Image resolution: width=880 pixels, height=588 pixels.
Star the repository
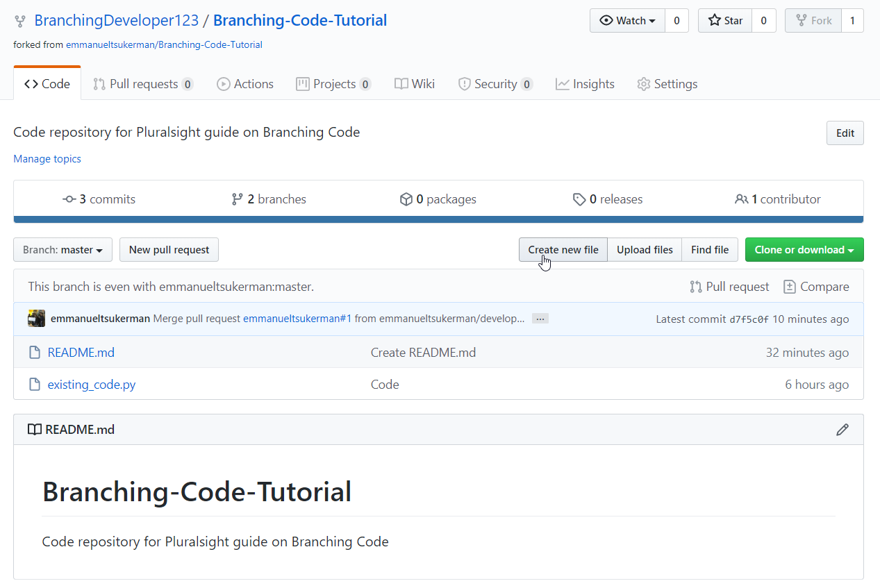point(725,21)
